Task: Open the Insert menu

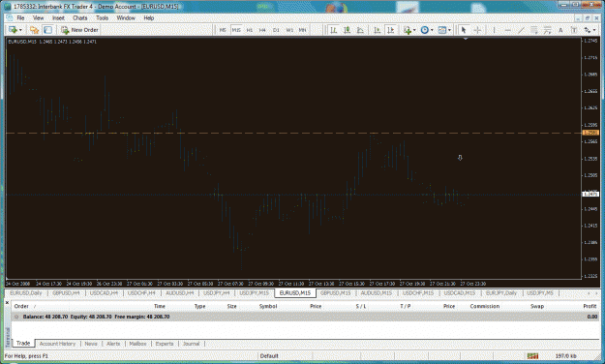Action: pos(58,17)
